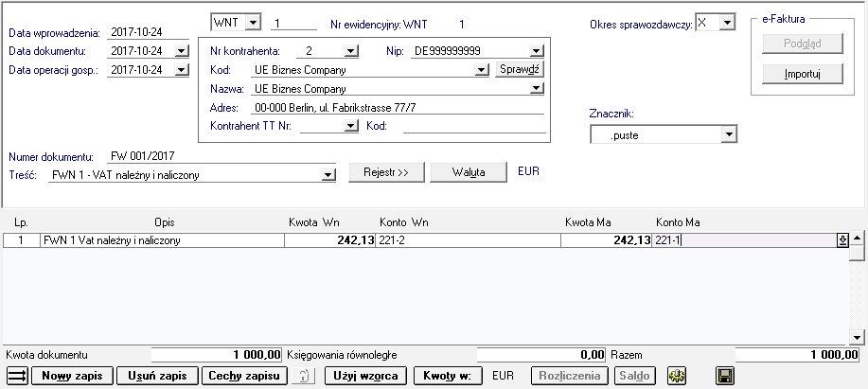Expand the Treść description dropdown

pos(328,174)
